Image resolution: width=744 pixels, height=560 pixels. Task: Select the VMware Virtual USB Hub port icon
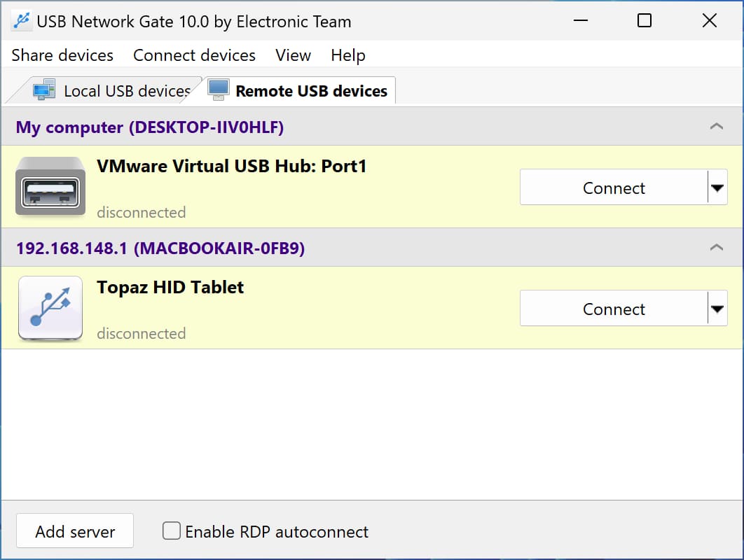(x=50, y=186)
